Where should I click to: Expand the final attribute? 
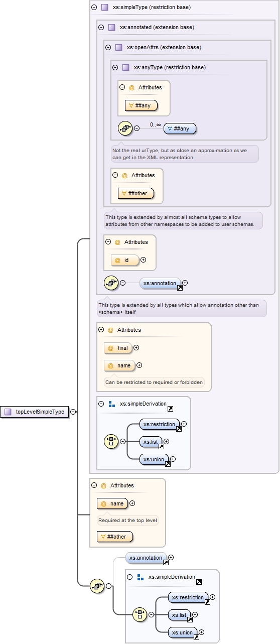(136, 348)
